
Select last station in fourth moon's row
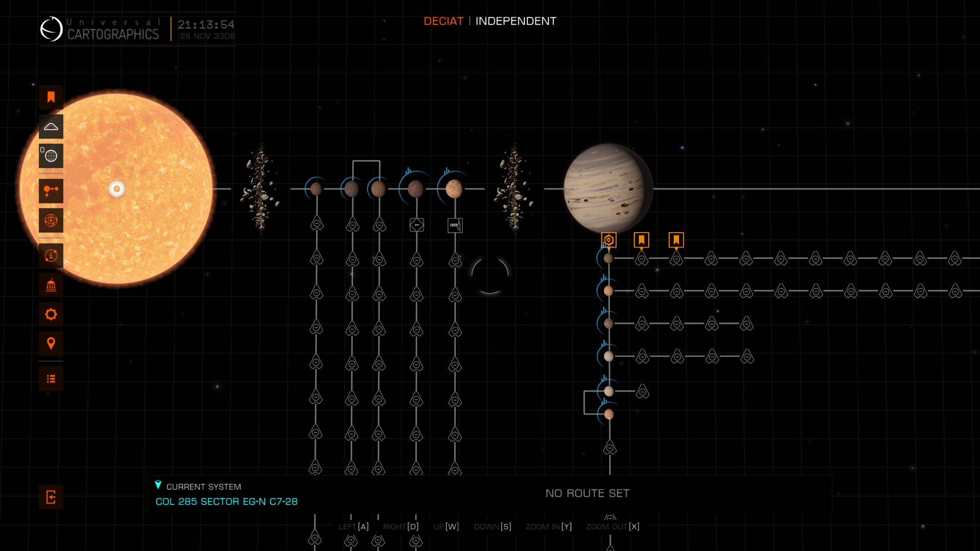coord(747,357)
